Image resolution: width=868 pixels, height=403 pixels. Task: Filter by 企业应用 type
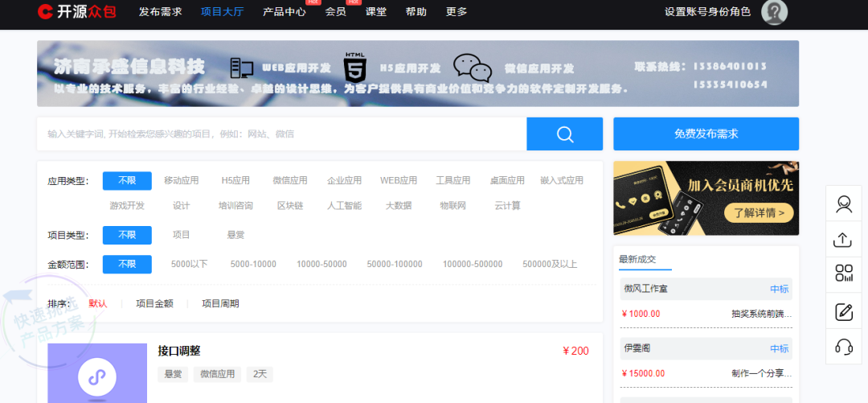344,181
